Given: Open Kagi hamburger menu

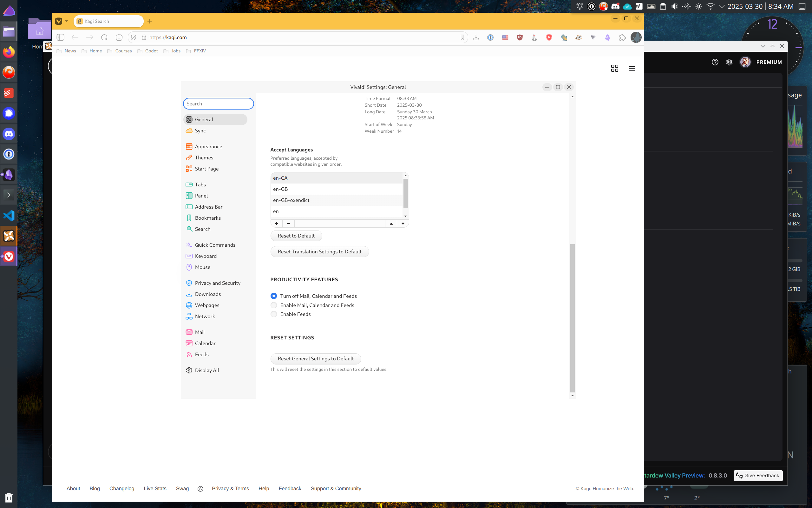Looking at the screenshot, I should pyautogui.click(x=632, y=68).
